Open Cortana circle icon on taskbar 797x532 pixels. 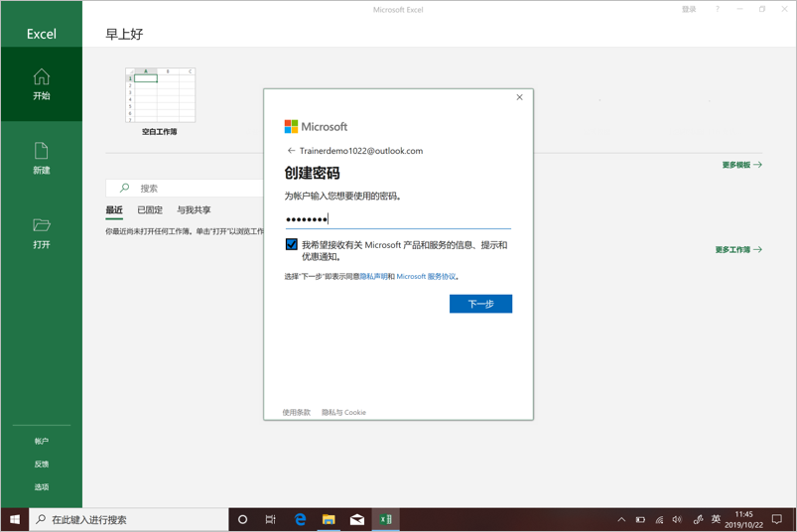(x=242, y=519)
